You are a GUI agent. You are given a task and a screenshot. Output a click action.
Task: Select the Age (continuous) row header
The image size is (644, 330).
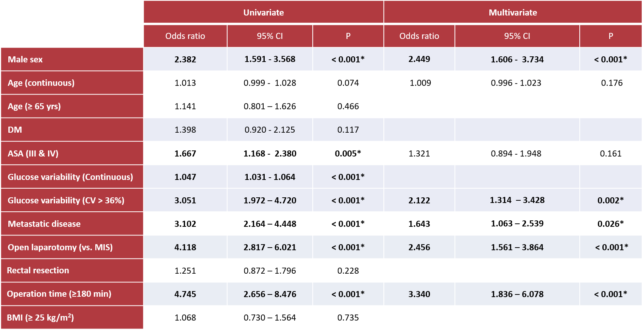(41, 83)
